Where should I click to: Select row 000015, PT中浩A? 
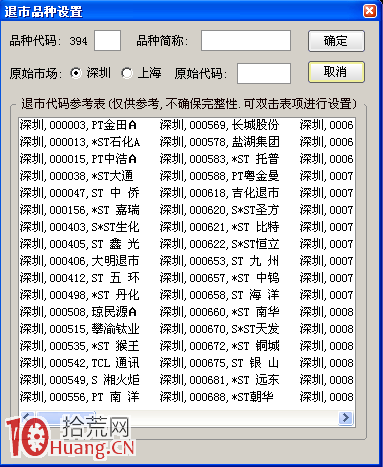click(x=78, y=159)
